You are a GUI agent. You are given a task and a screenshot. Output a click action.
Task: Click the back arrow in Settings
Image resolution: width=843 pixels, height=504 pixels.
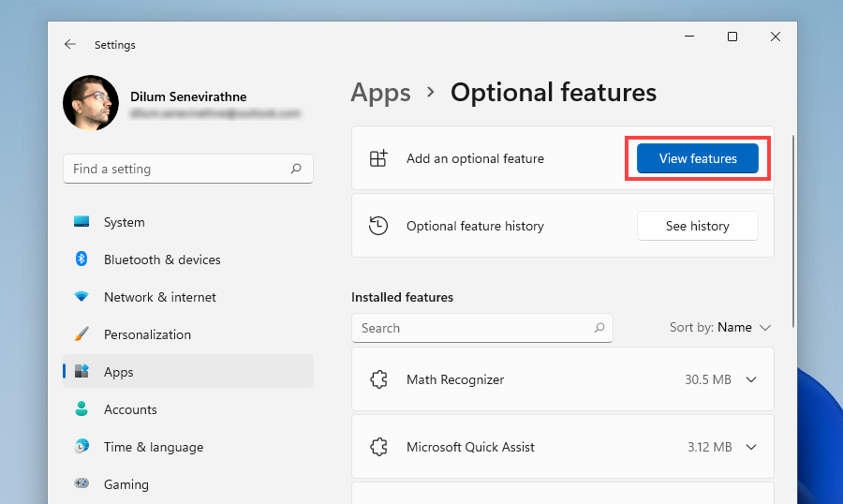click(x=70, y=44)
